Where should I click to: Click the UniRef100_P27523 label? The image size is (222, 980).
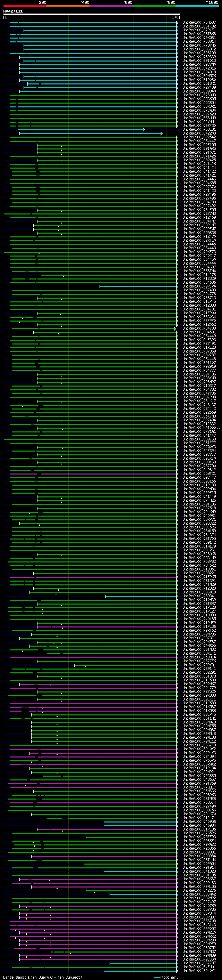(199, 114)
